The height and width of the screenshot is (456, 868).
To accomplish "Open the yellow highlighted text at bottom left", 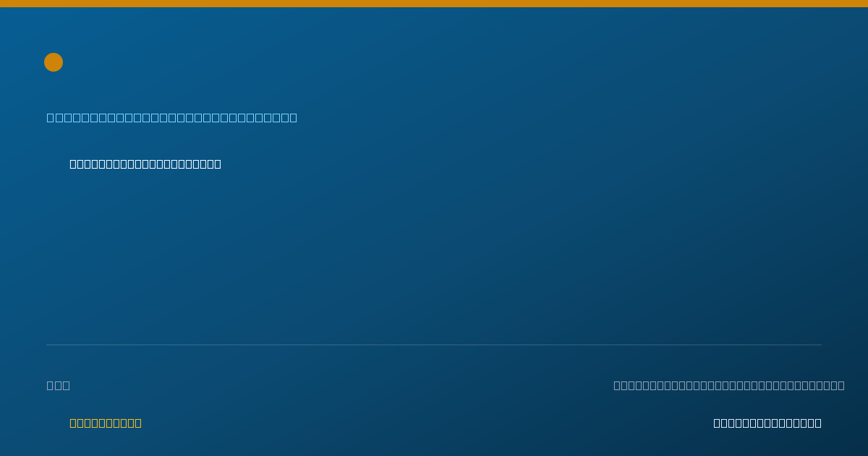I will 106,423.
